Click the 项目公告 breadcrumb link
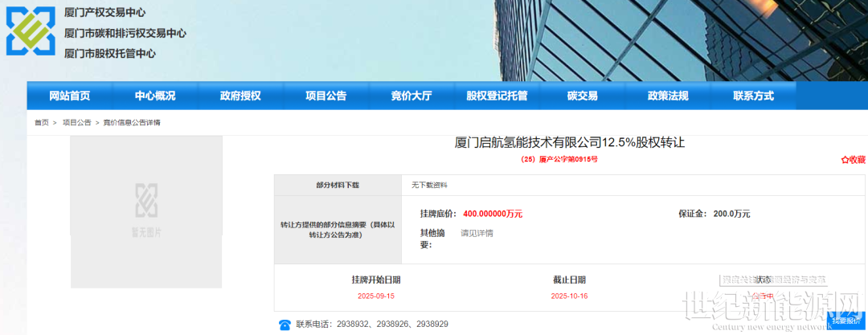The width and height of the screenshot is (868, 335). coord(77,123)
